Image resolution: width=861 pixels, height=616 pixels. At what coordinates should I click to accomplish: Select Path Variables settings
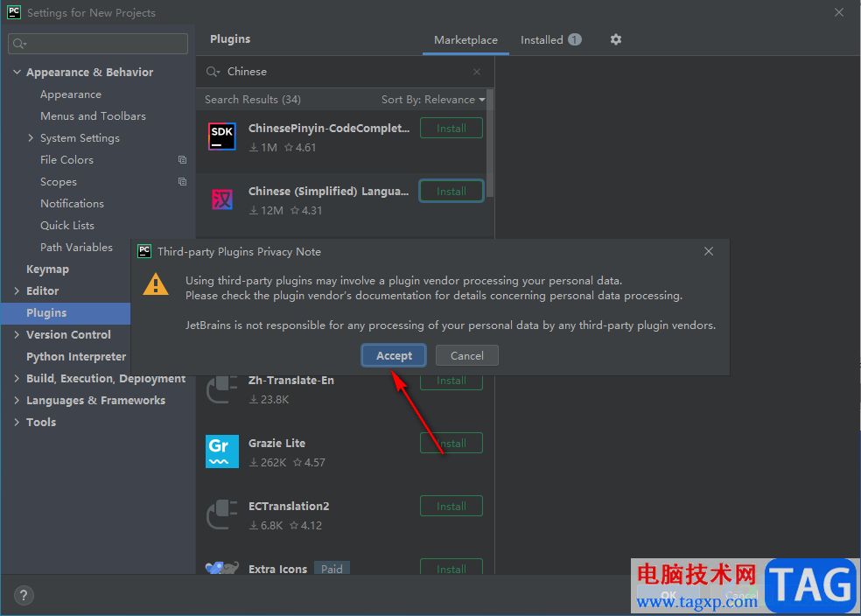pos(76,247)
